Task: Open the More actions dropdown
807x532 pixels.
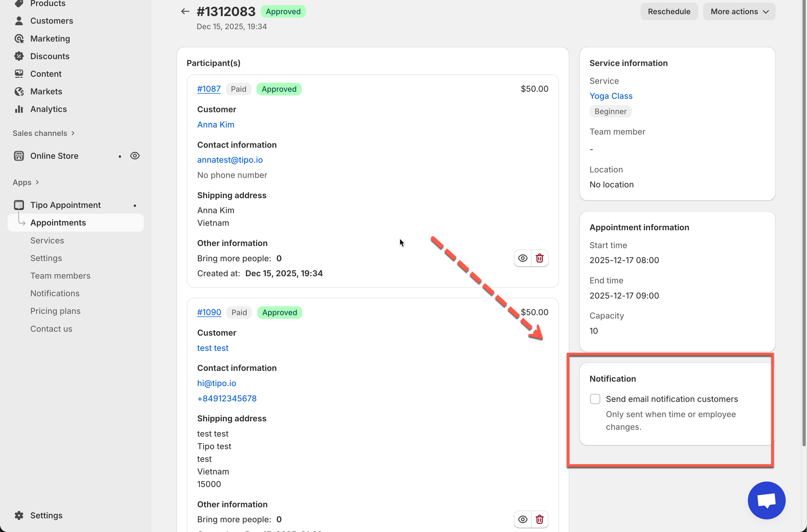Action: 739,12
